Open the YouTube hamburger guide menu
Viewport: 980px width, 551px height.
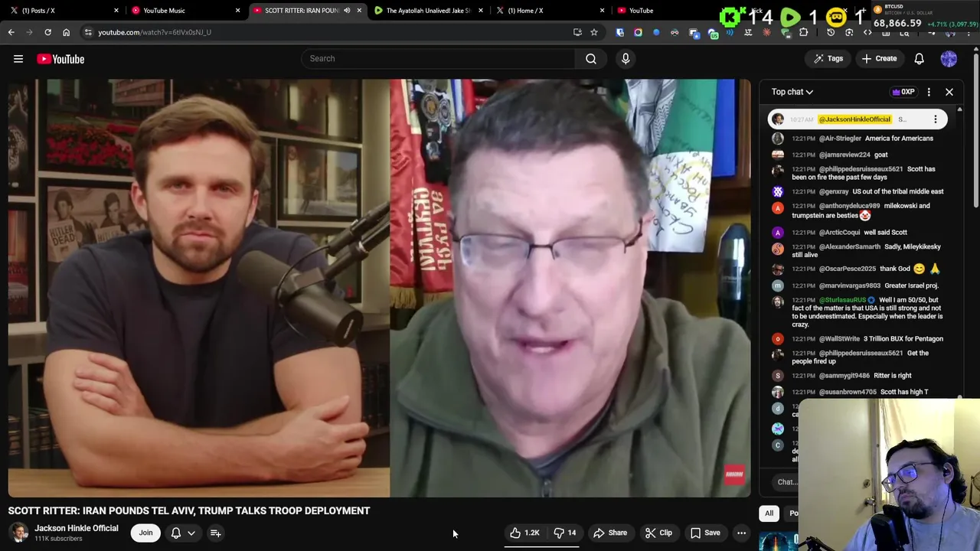[x=18, y=59]
